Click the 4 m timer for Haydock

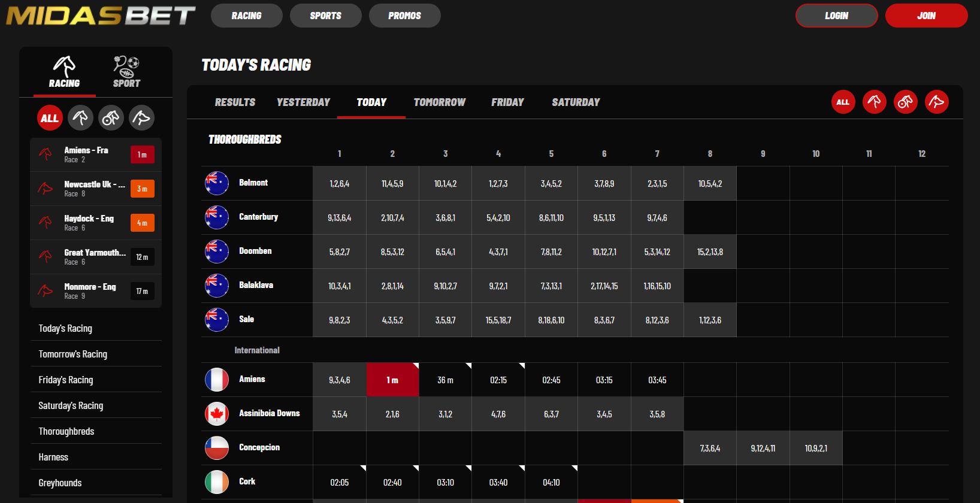tap(143, 223)
